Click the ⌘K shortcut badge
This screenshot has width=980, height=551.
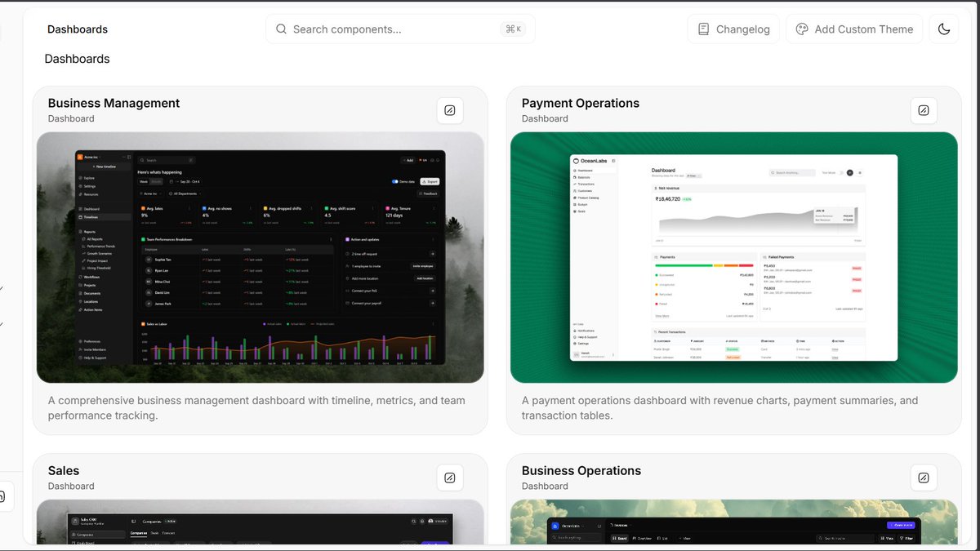513,29
